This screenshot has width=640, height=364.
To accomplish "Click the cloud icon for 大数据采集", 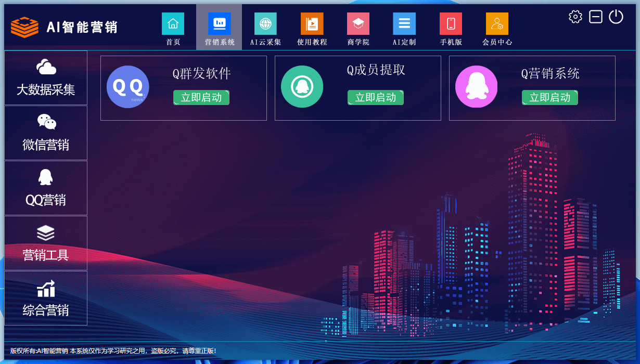I will 46,67.
